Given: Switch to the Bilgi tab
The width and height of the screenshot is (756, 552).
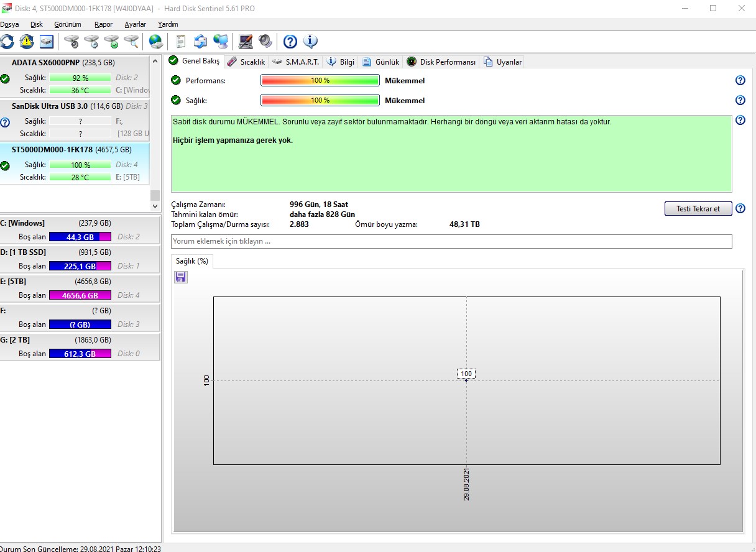Looking at the screenshot, I should pos(341,62).
